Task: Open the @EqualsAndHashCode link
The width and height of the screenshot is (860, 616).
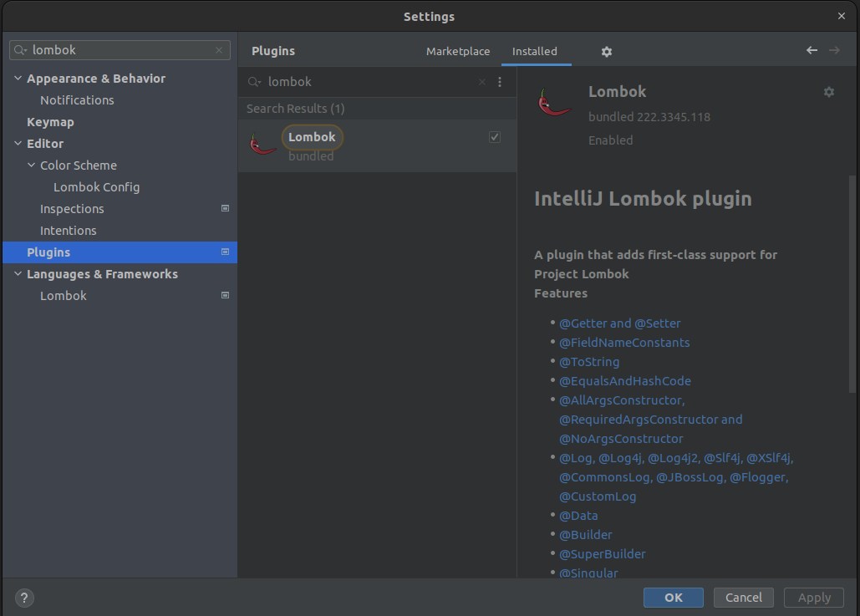Action: click(624, 381)
